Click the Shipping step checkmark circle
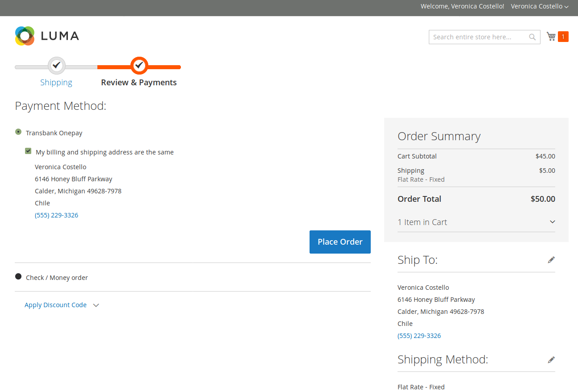This screenshot has width=578, height=392. [56, 66]
